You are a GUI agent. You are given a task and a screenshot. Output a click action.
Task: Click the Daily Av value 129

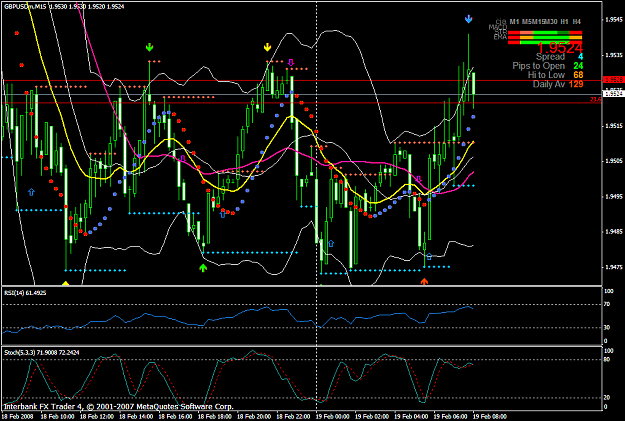[576, 84]
